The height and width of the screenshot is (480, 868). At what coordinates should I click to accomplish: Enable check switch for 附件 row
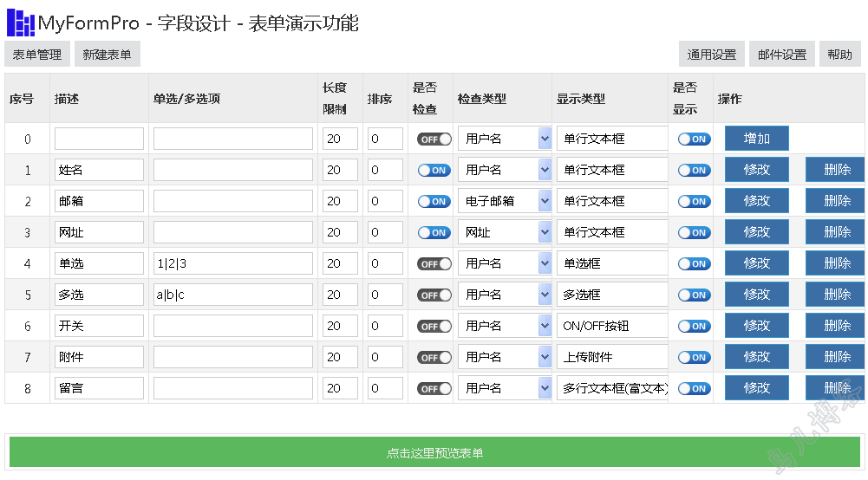point(434,358)
